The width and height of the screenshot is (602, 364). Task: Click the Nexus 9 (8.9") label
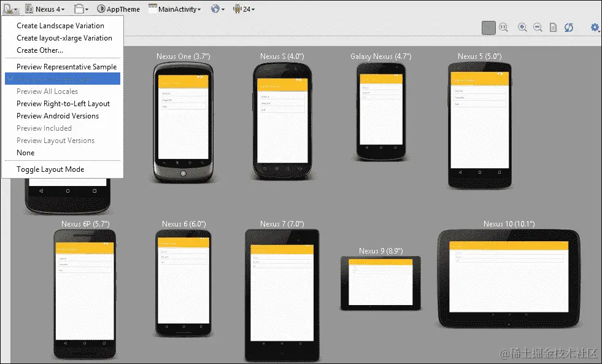[381, 250]
